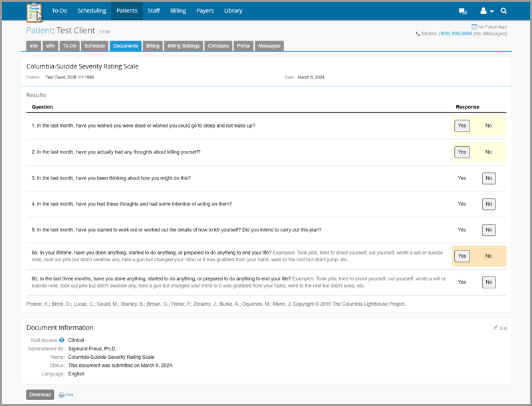Click the Staff Access help question icon
The width and height of the screenshot is (532, 406).
coord(62,340)
